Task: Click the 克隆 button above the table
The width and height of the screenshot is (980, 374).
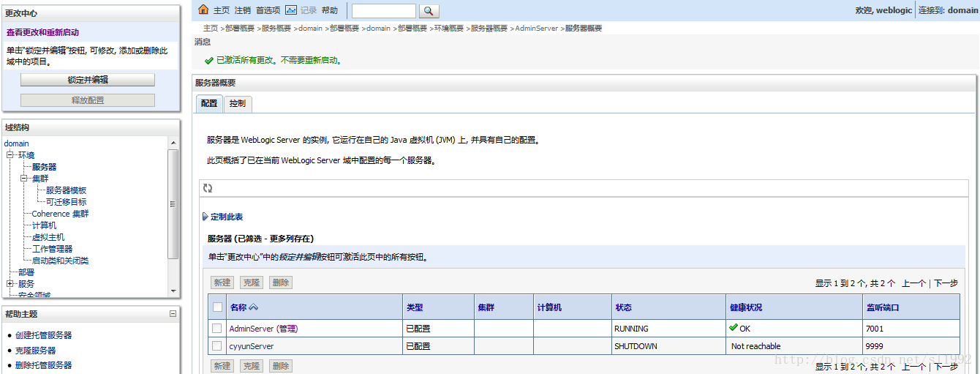Action: click(252, 283)
